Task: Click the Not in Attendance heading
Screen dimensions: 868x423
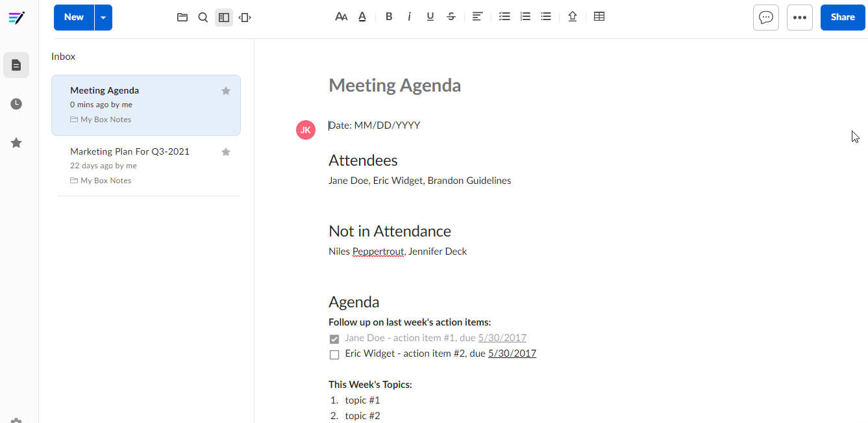Action: (x=390, y=231)
